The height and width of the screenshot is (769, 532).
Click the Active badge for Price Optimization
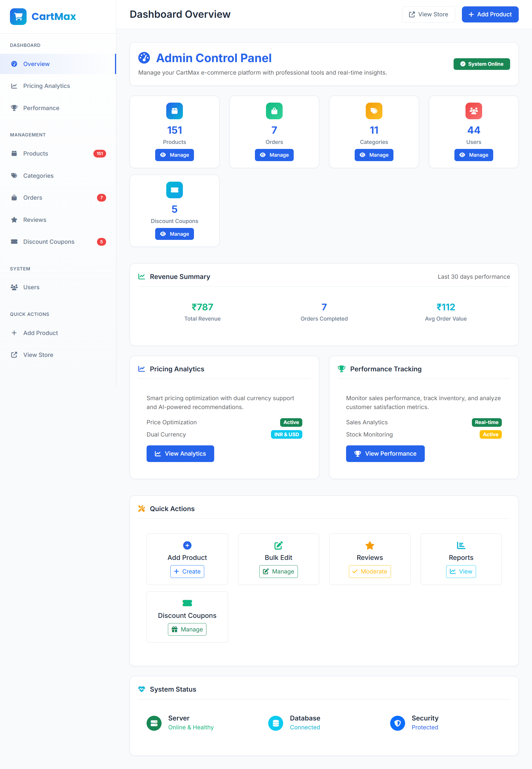tap(291, 422)
